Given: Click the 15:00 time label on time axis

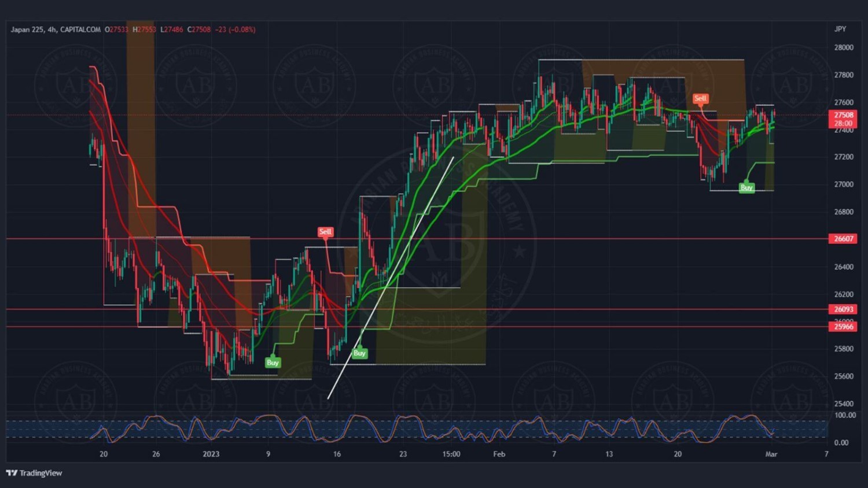Looking at the screenshot, I should [x=451, y=454].
